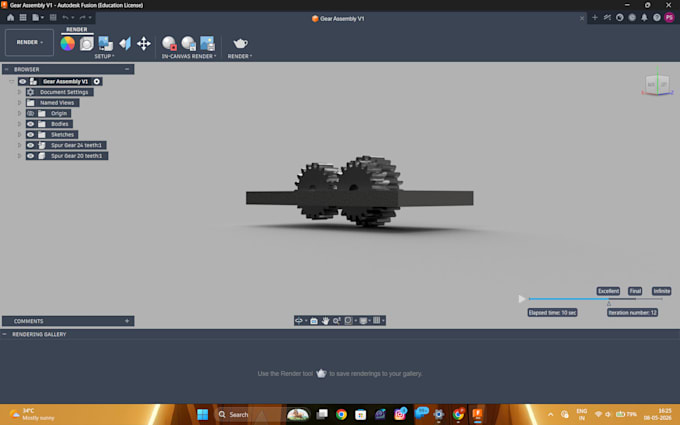Screen dimensions: 680x425
Task: Select the Pan hand tool
Action: (325, 320)
